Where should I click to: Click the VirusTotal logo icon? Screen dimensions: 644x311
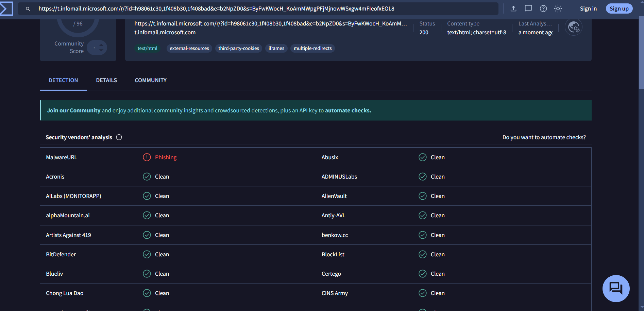tap(6, 8)
